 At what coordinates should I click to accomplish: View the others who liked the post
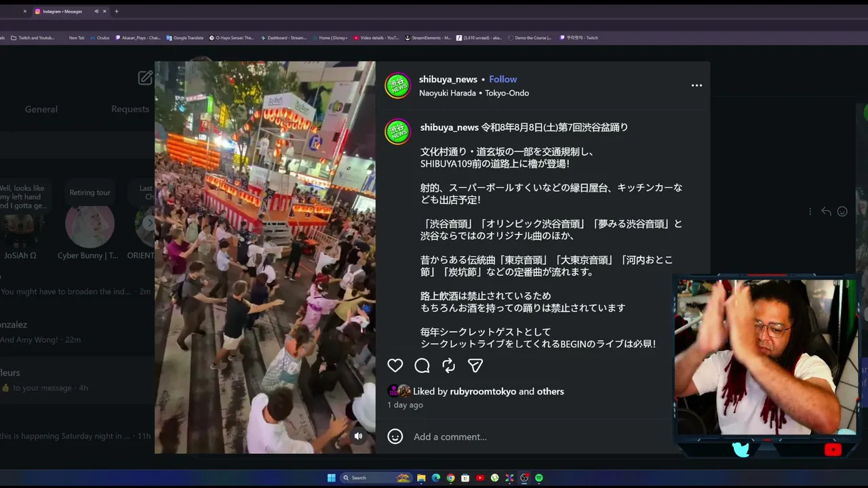(x=551, y=391)
